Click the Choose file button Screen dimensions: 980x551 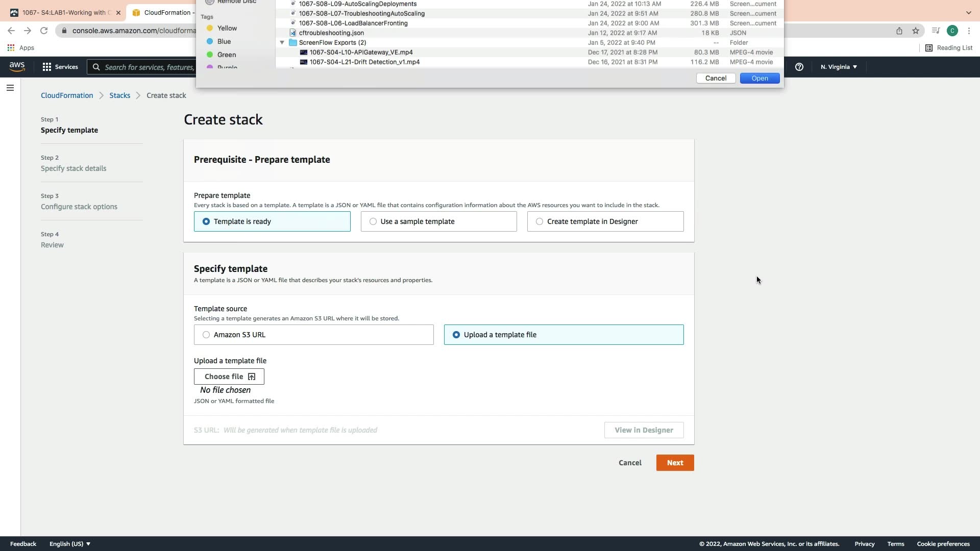[229, 377]
